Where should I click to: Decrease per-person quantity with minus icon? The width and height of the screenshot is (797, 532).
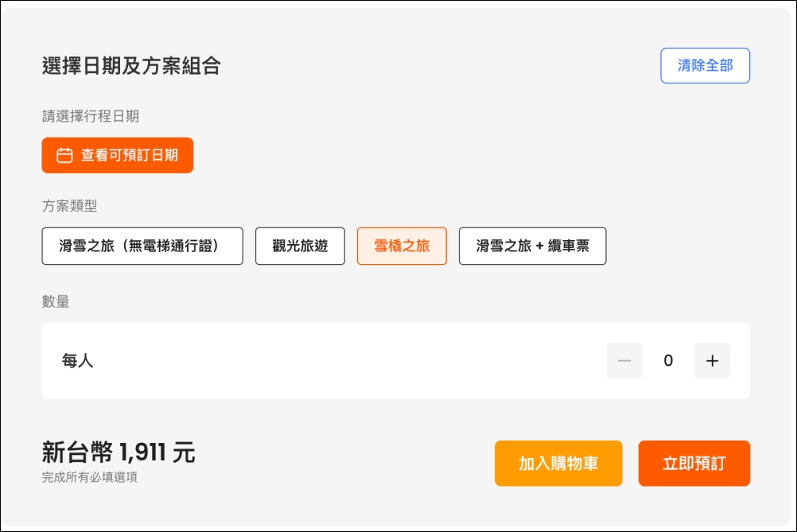(624, 361)
